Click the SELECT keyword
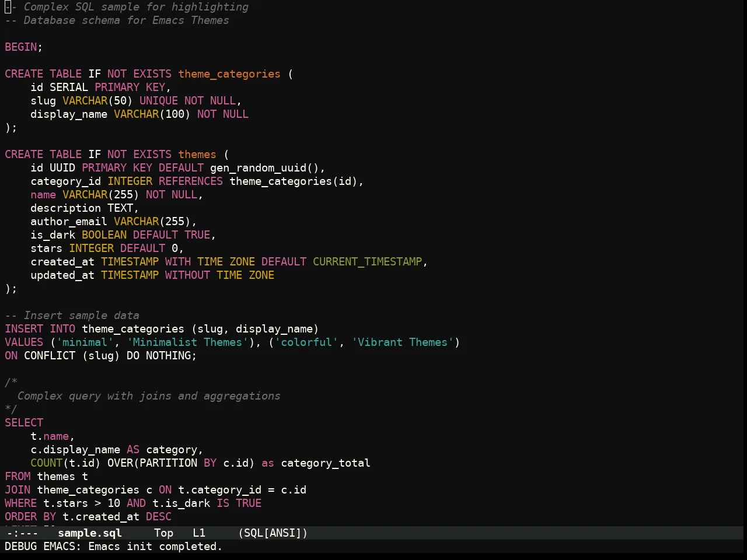 (24, 423)
